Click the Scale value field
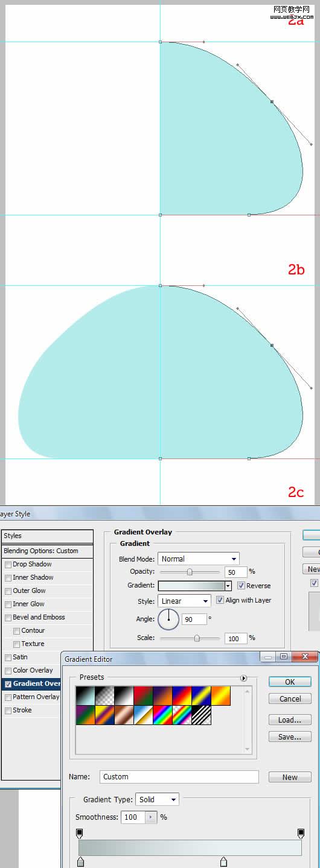Viewport: 320px width, 868px height. click(235, 639)
